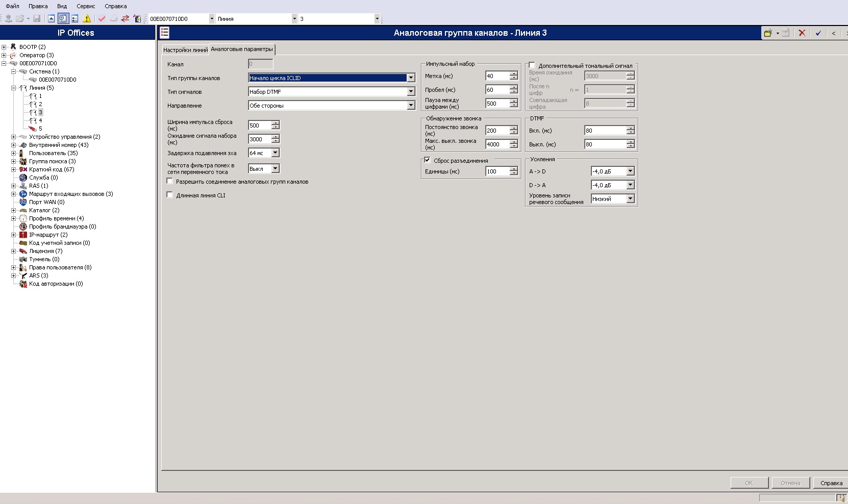Click the spinner beside the DTMF Вкл. (мс) field

point(631,131)
